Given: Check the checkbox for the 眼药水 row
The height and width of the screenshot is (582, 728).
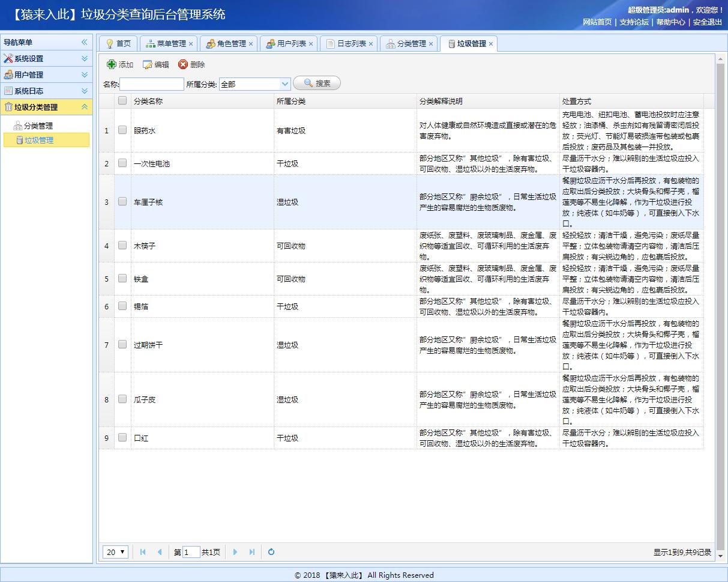Looking at the screenshot, I should (123, 130).
